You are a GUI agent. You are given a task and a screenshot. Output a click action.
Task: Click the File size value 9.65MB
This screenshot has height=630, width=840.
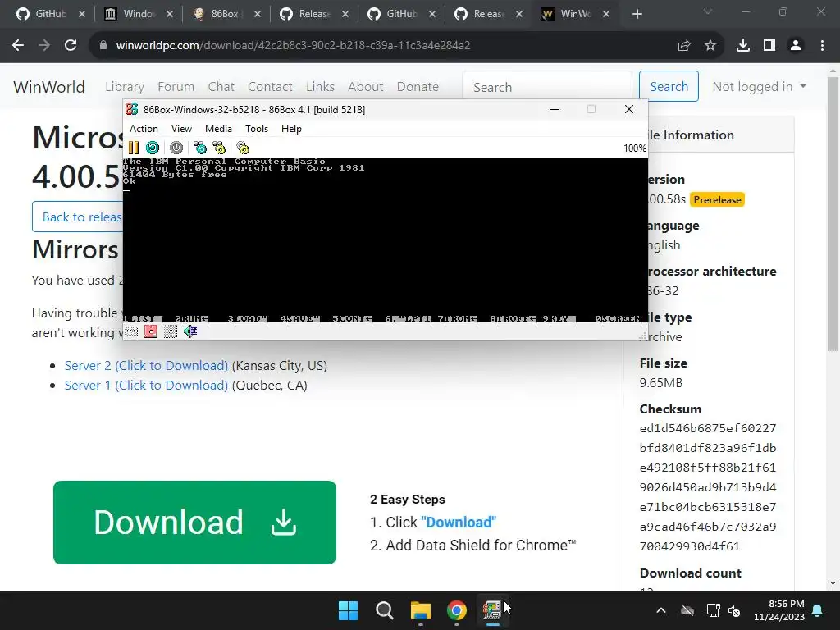[661, 382]
